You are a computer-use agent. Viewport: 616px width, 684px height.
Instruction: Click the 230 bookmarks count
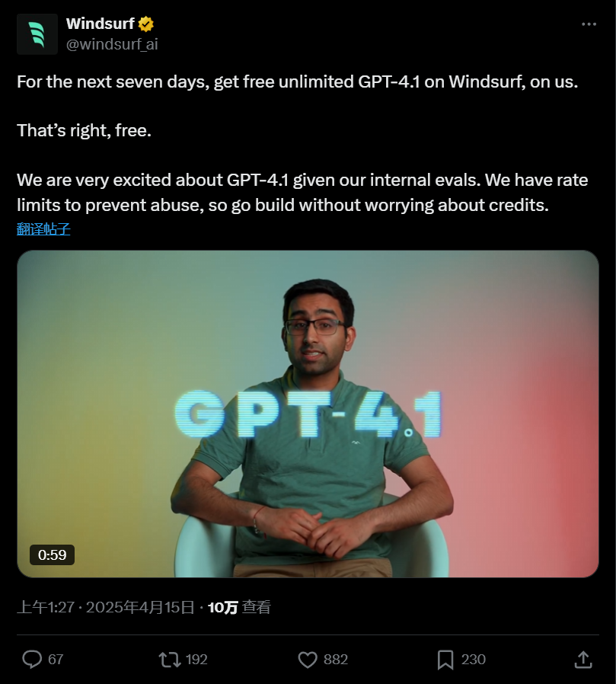[474, 659]
